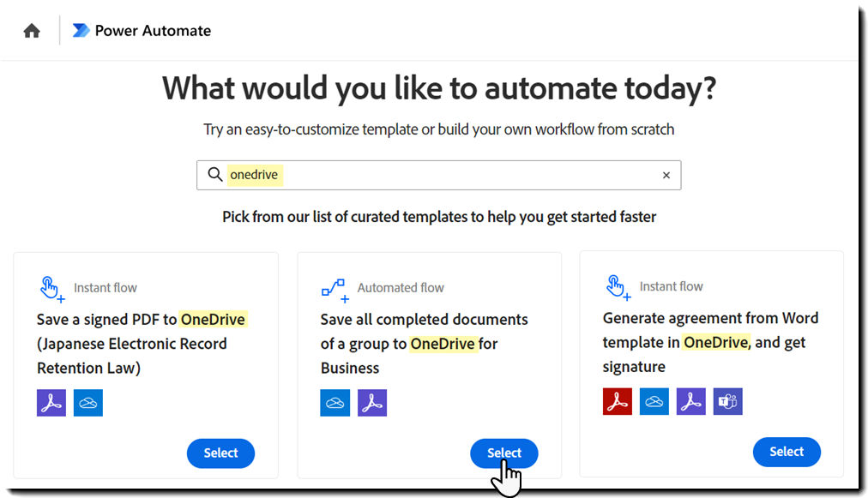Click the 'Automated flow' label
Image resolution: width=868 pixels, height=498 pixels.
[401, 288]
